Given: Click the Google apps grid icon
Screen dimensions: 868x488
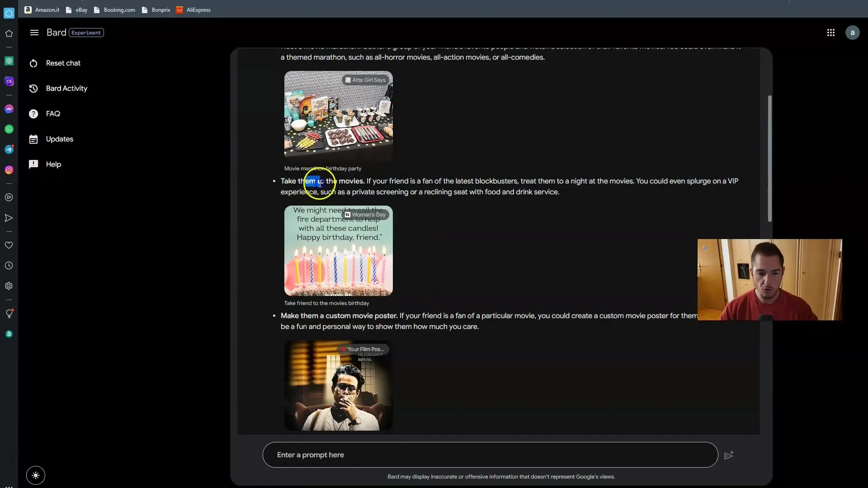Looking at the screenshot, I should [x=831, y=32].
